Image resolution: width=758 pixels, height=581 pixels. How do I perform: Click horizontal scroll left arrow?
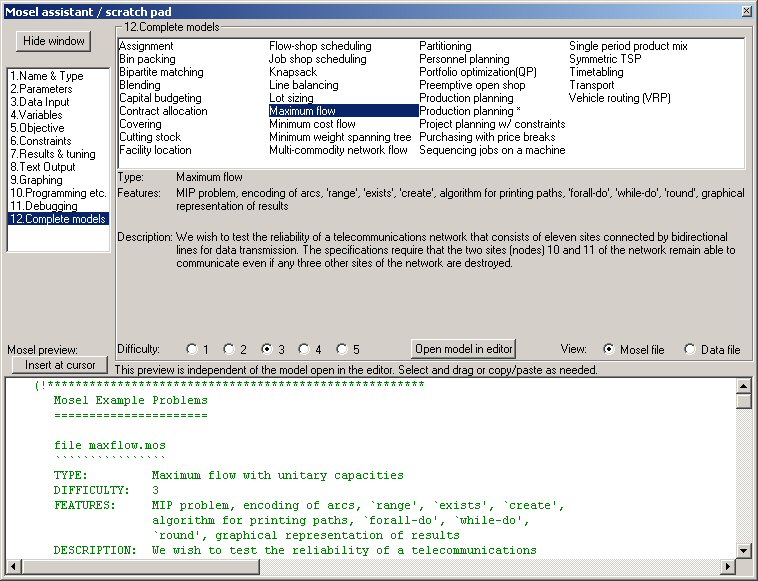point(13,566)
